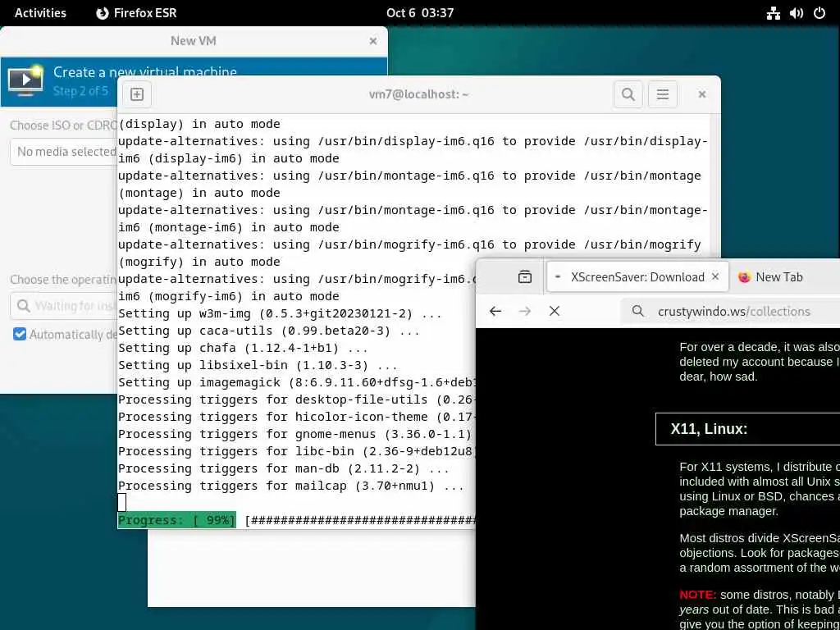Click the X11, Linux: heading

tap(709, 429)
